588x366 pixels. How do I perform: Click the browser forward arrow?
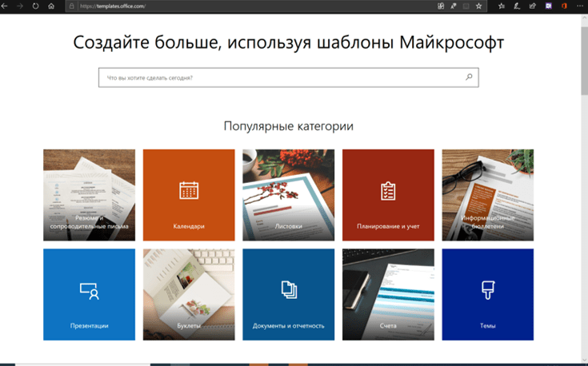click(19, 6)
